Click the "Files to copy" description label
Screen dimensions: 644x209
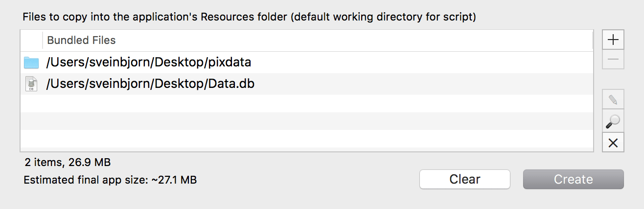(x=249, y=17)
